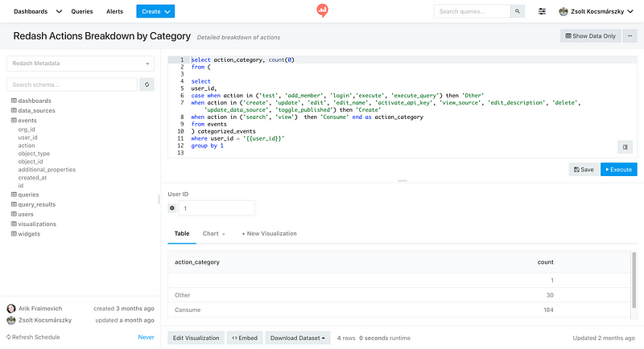Click the org_id column in events
The width and height of the screenshot is (644, 349).
coord(27,129)
